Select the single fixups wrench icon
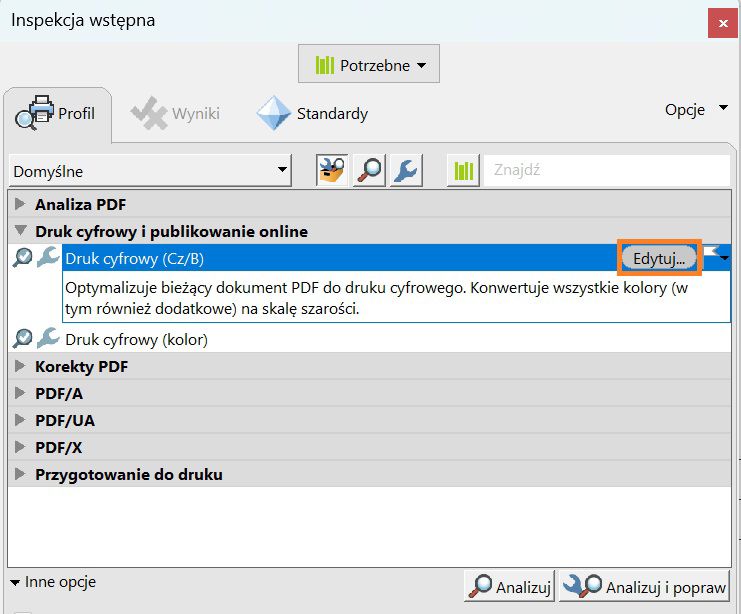Viewport: 741px width, 614px height. [x=406, y=170]
